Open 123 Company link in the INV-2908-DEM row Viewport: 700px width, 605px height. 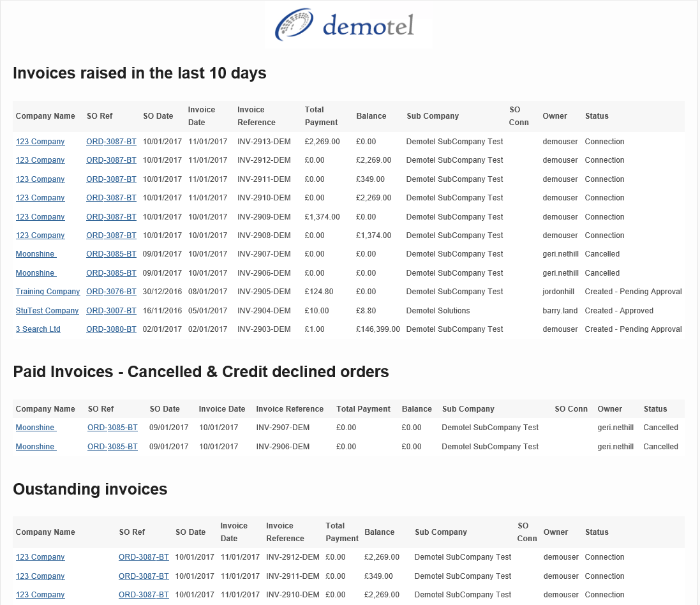40,235
